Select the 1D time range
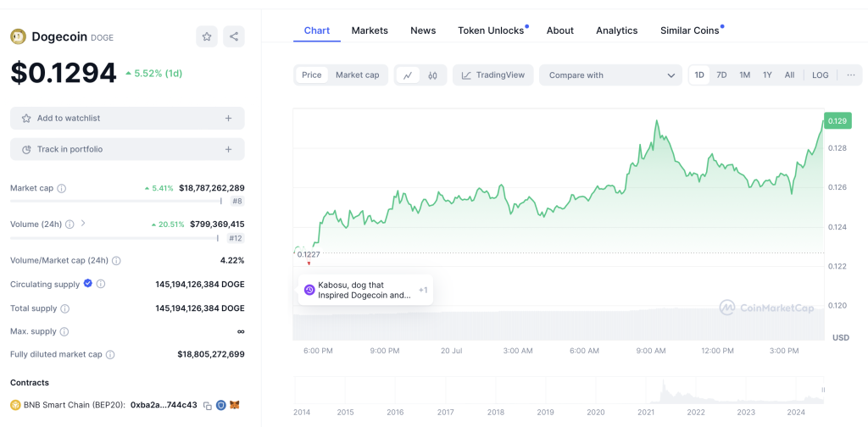Viewport: 868px width, 427px height. (x=699, y=75)
